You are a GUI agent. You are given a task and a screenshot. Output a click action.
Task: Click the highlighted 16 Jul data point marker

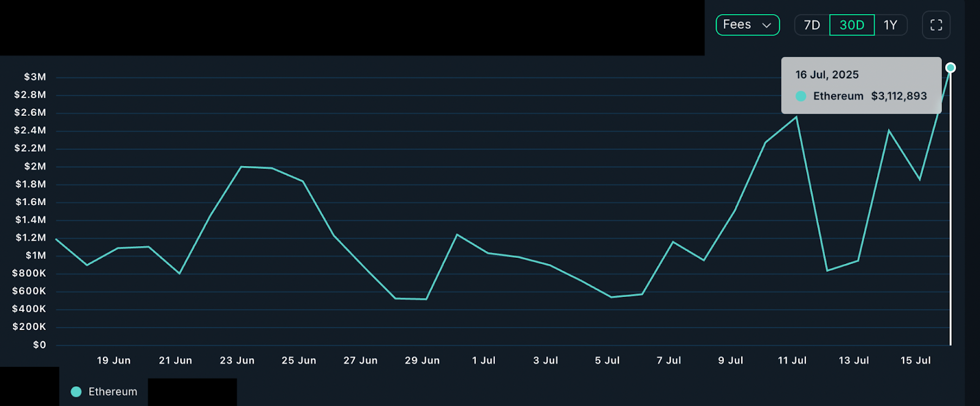click(x=950, y=67)
